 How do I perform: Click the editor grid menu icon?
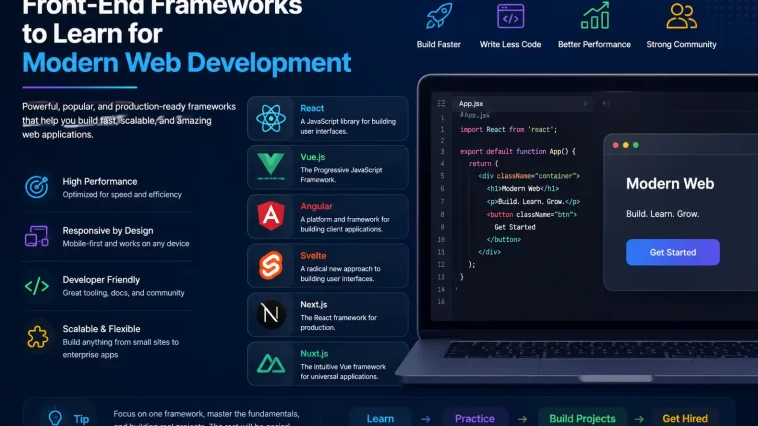coord(441,103)
